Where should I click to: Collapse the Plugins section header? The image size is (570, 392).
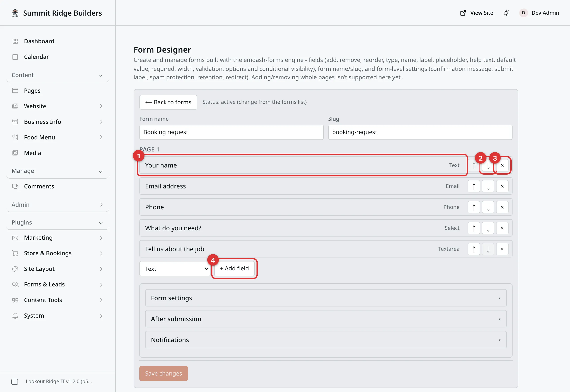[x=58, y=223]
